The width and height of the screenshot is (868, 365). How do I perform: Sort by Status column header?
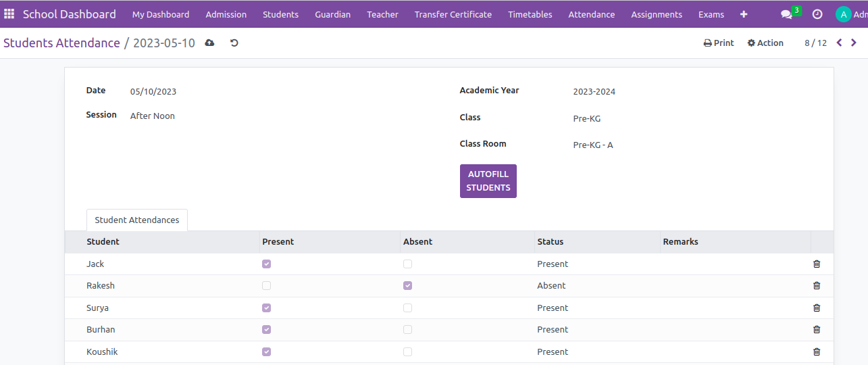tap(597, 242)
